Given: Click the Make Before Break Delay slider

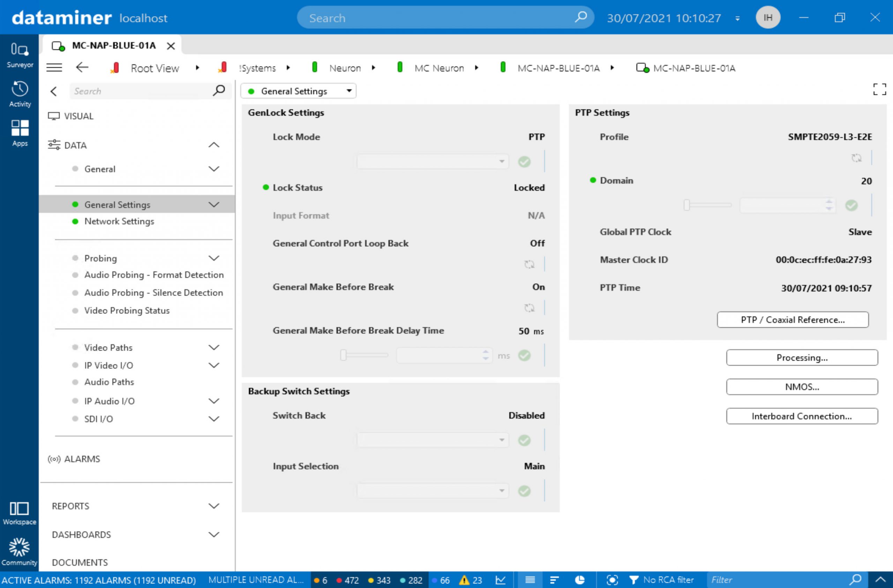Looking at the screenshot, I should (364, 355).
